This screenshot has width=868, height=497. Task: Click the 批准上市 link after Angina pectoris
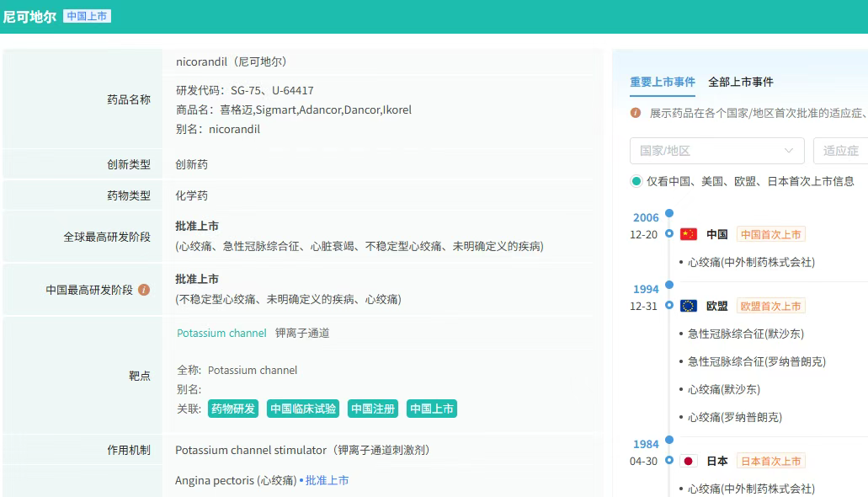327,480
